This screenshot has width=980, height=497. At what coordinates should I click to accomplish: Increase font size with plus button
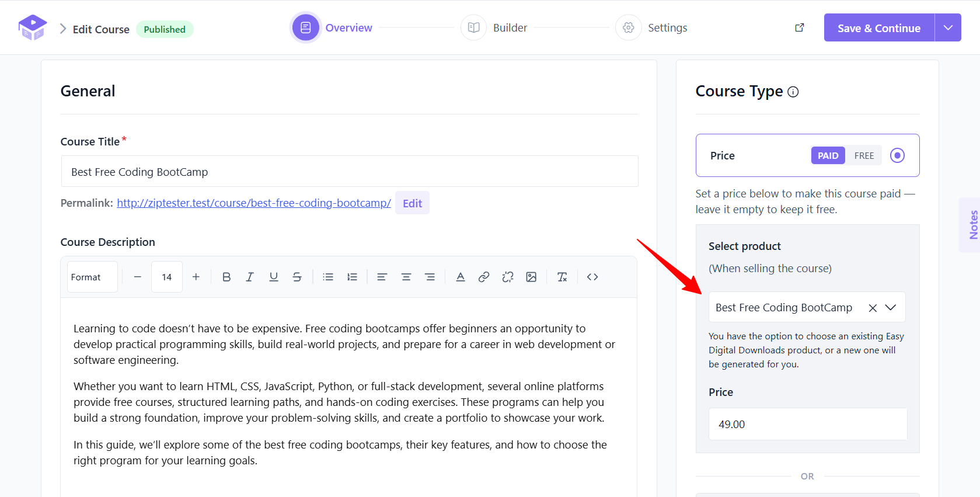[196, 277]
